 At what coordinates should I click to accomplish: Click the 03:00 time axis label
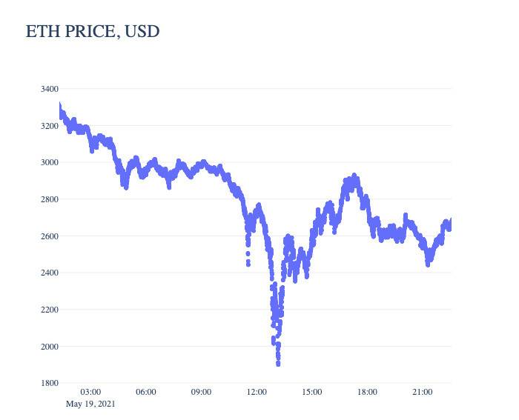pos(90,392)
